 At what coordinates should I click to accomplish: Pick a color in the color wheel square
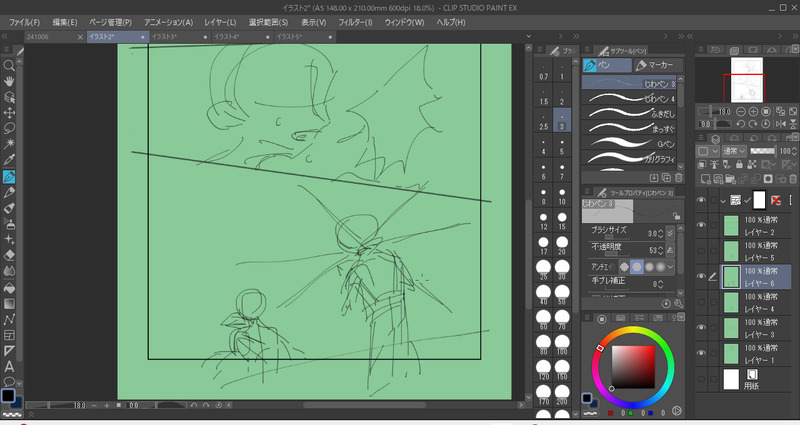click(633, 367)
